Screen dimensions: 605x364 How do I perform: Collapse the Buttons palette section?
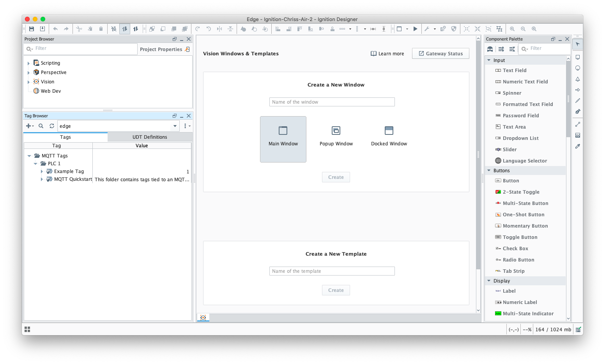click(x=489, y=170)
